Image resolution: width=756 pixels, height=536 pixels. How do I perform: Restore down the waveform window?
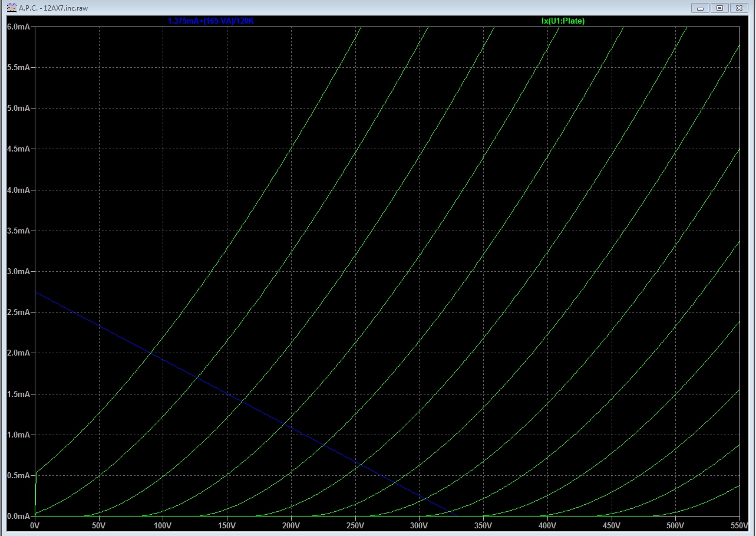point(719,8)
